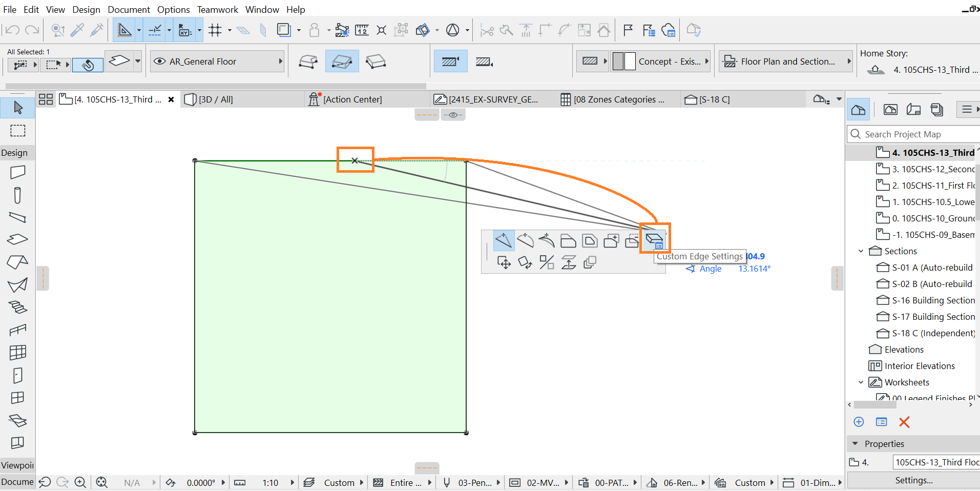This screenshot has height=491, width=980.
Task: Click the Settings... button
Action: point(913,480)
